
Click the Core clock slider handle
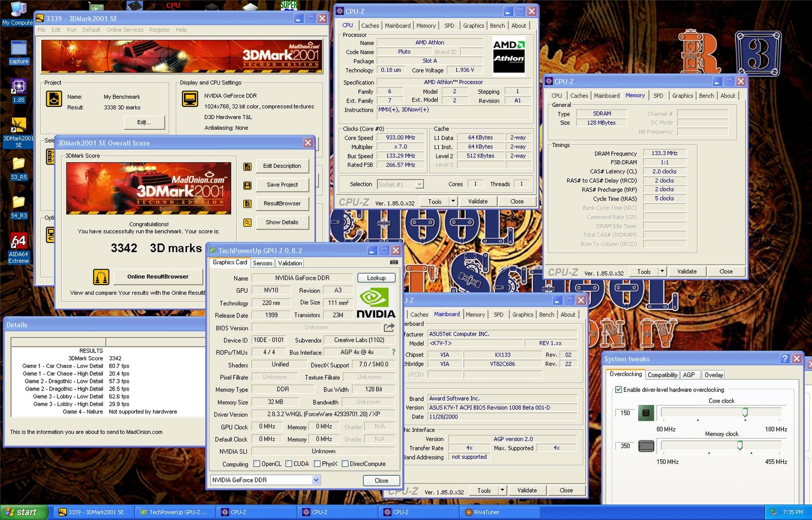point(745,412)
